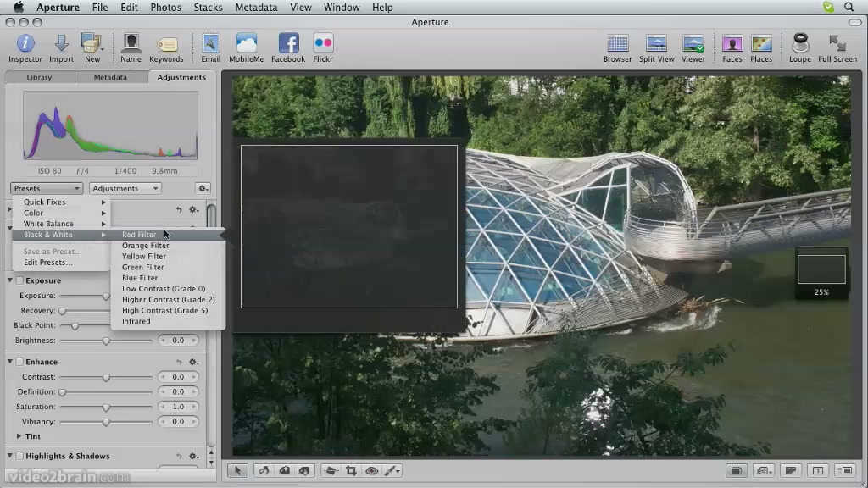Select the Crop tool
The width and height of the screenshot is (868, 488).
click(351, 471)
